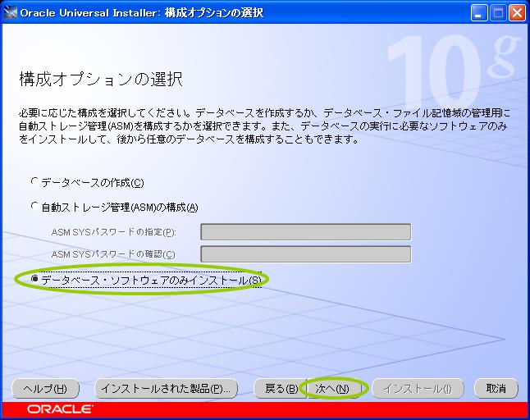Click ASM SYSパスワードの指定(P) label
Image resolution: width=530 pixels, height=420 pixels.
point(113,232)
